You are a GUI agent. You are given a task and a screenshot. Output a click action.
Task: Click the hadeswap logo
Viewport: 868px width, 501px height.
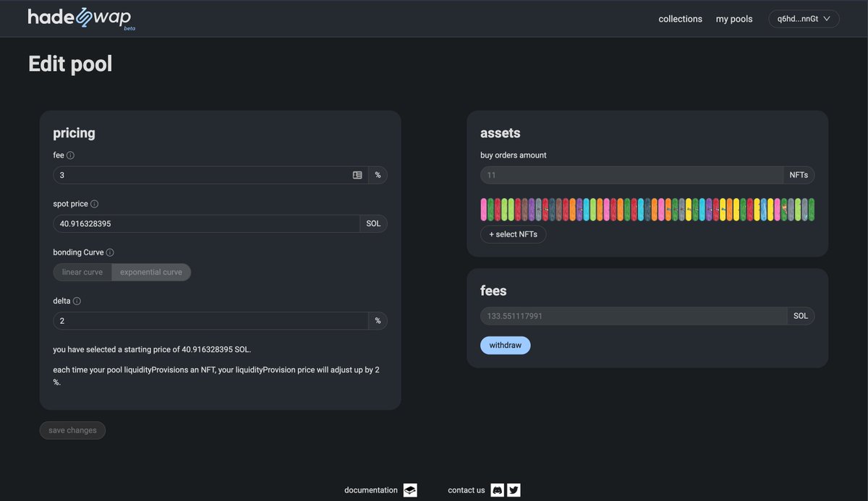pos(81,18)
